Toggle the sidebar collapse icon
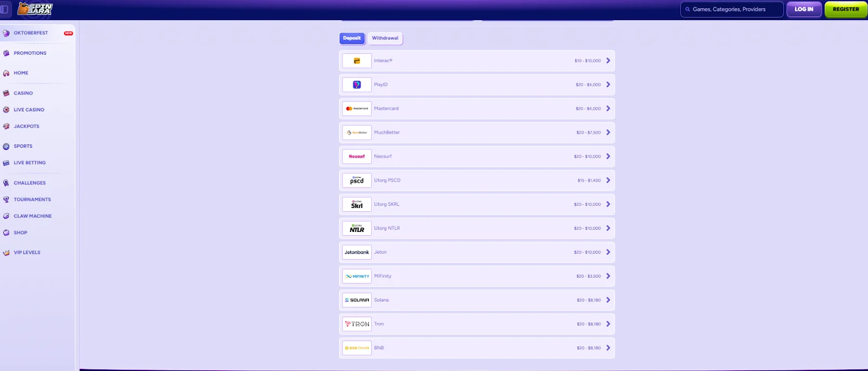This screenshot has width=868, height=371. tap(4, 9)
